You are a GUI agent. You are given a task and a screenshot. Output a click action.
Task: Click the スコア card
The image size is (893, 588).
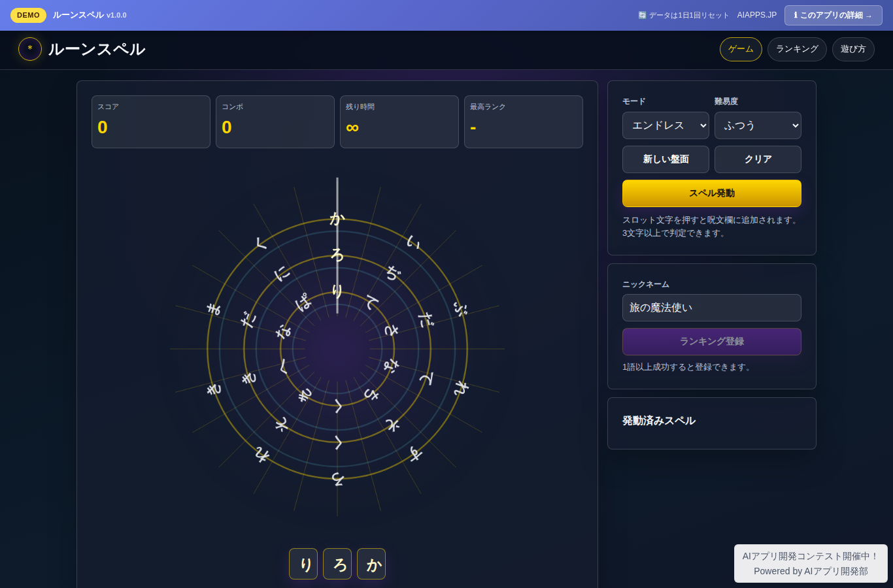pyautogui.click(x=151, y=122)
